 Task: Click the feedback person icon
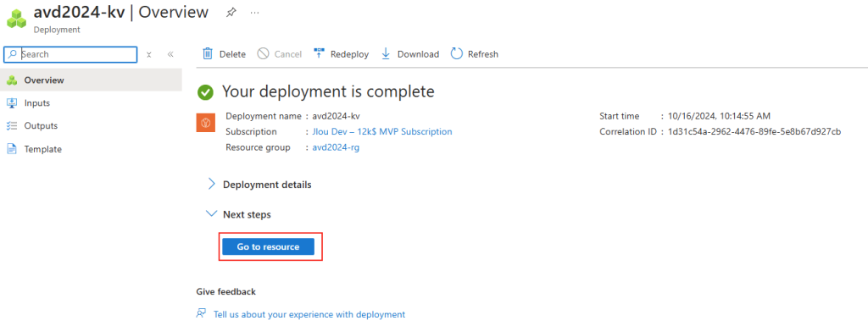[201, 314]
